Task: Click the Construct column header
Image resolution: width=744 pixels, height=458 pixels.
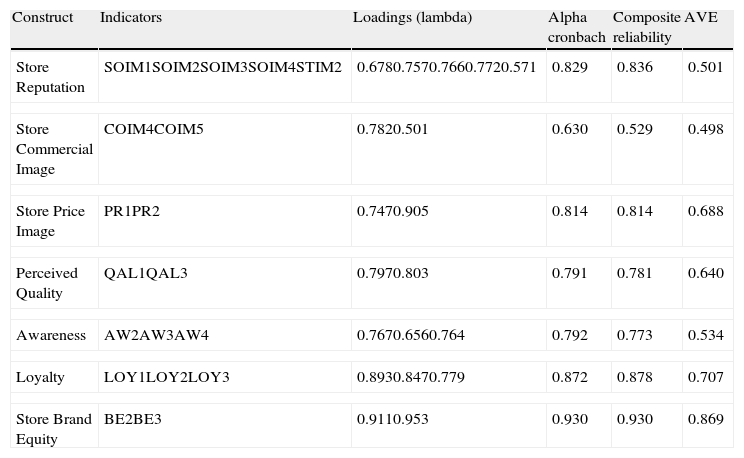Action: tap(42, 18)
